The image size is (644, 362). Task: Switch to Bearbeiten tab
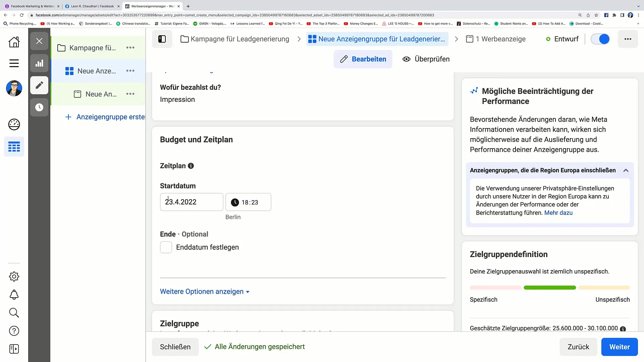(x=363, y=59)
